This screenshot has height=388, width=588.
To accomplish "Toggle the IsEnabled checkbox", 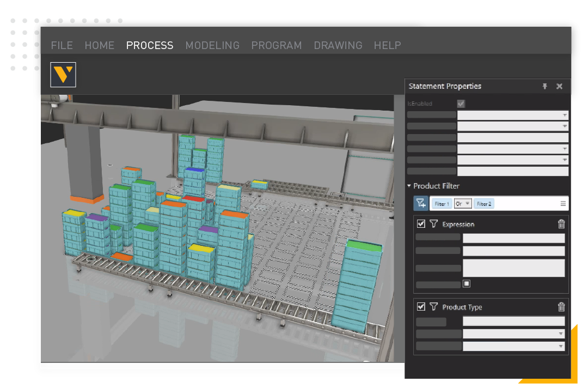I will coord(461,104).
